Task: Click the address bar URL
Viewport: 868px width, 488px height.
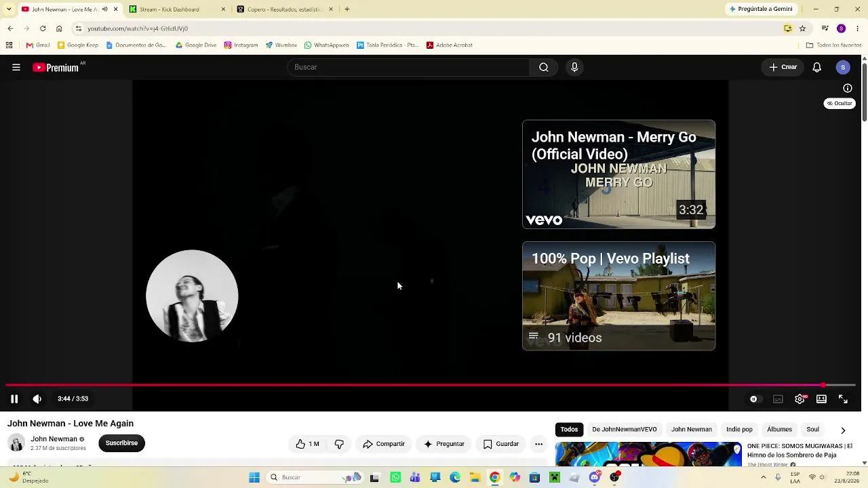Action: [x=138, y=28]
